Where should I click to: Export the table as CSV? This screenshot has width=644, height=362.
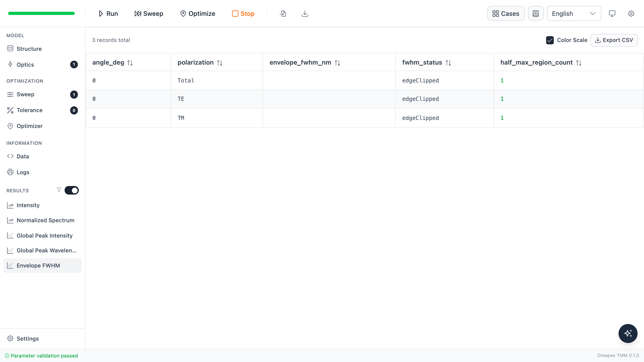614,40
